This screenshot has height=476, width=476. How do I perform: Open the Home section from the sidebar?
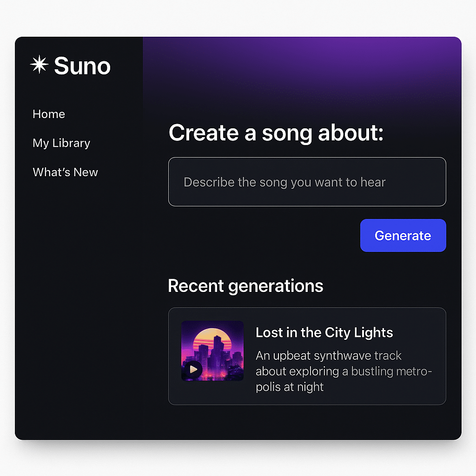pos(48,114)
